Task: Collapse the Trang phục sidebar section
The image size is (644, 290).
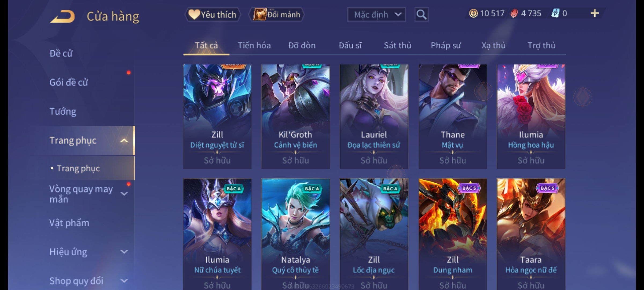Action: point(124,140)
